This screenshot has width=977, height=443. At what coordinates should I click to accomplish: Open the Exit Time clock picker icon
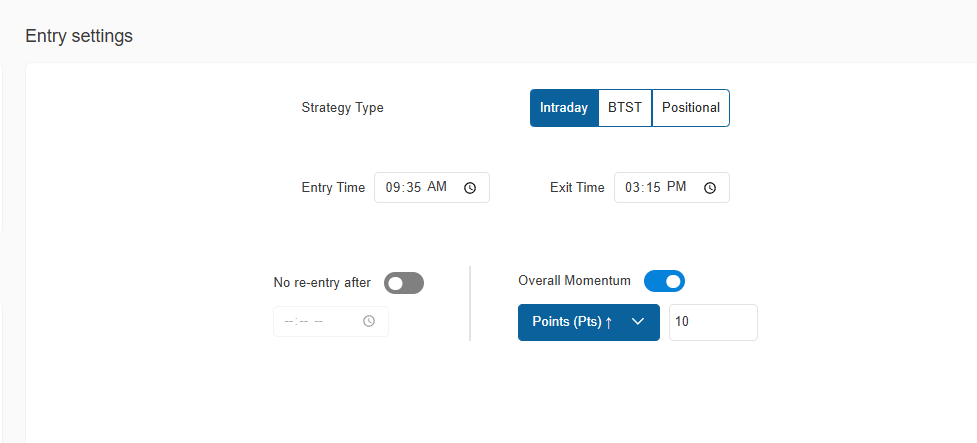point(710,188)
